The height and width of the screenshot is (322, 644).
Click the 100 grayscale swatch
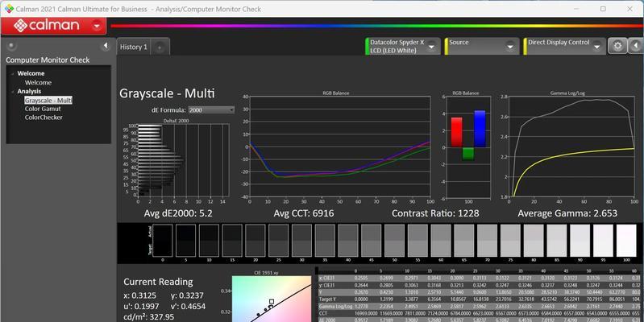pos(626,241)
